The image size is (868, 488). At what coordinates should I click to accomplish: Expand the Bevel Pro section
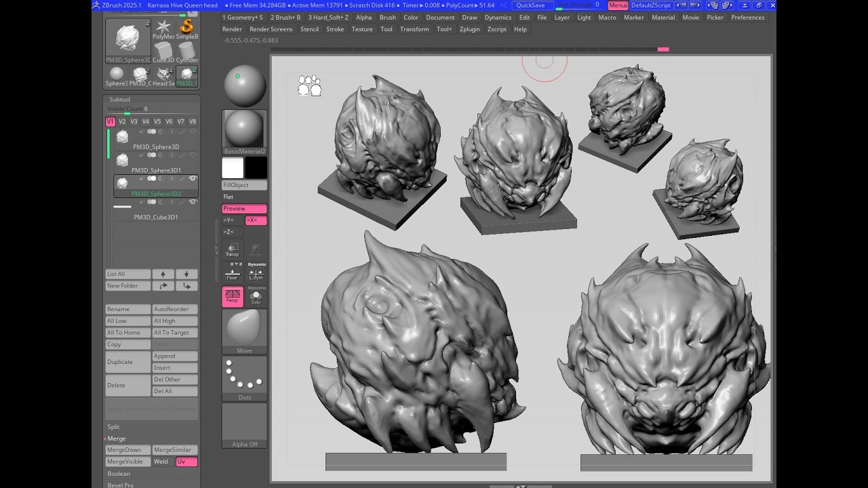pyautogui.click(x=120, y=485)
